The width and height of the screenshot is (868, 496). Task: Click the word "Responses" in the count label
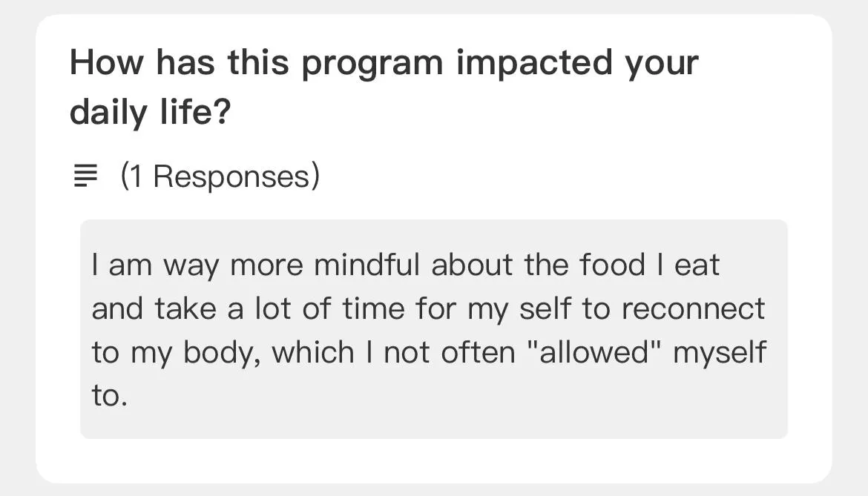(231, 176)
